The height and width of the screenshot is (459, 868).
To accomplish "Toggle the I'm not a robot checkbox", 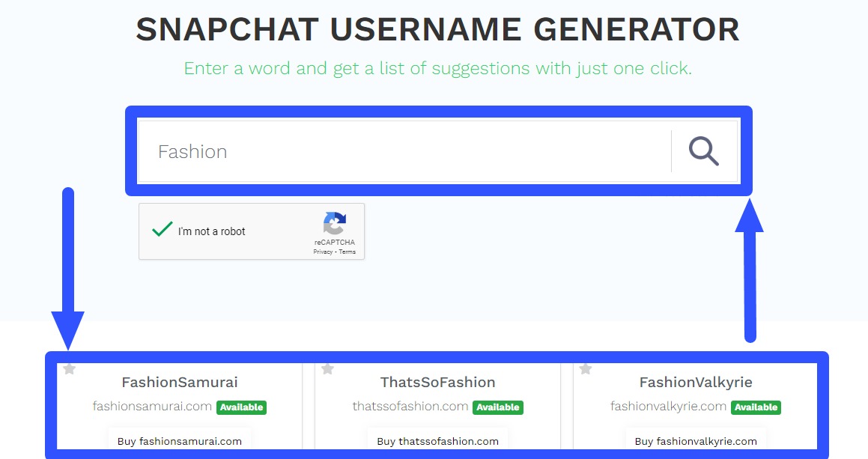I will (x=163, y=229).
